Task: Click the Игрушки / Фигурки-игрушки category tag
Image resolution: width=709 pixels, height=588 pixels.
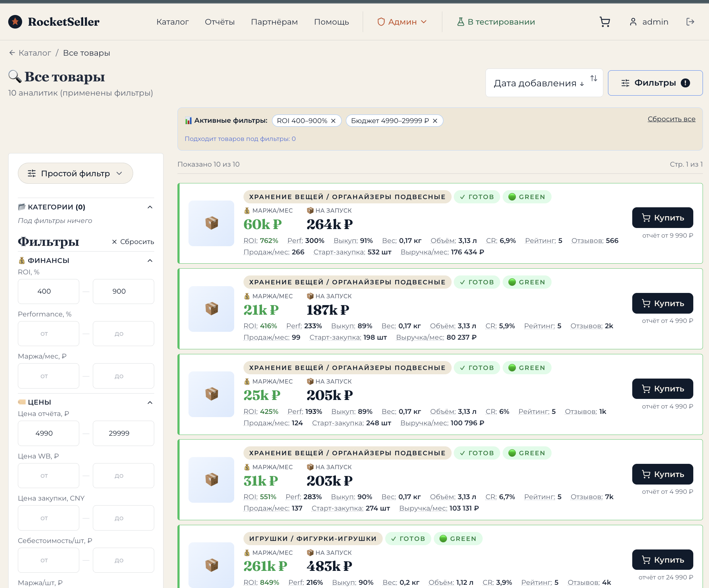Action: click(x=313, y=539)
